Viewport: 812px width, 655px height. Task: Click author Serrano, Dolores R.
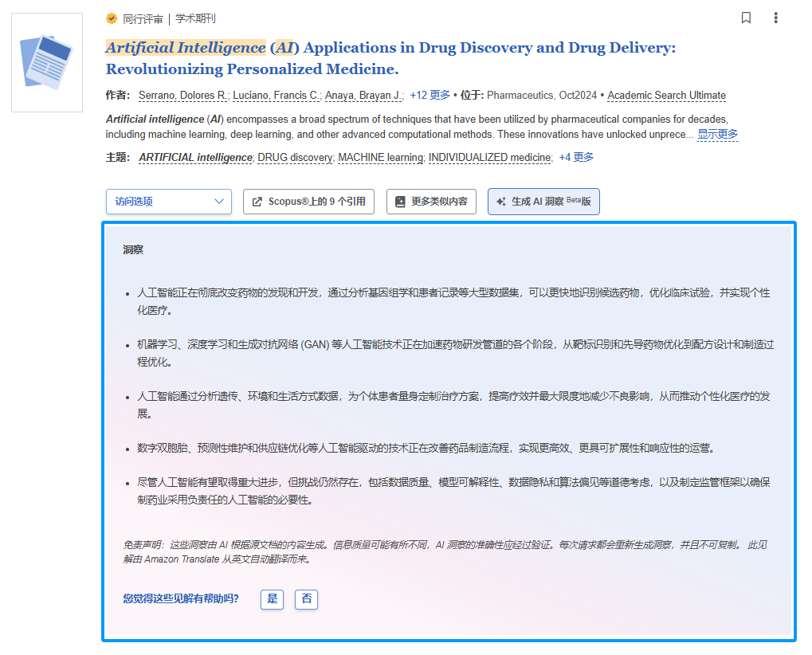(x=182, y=96)
